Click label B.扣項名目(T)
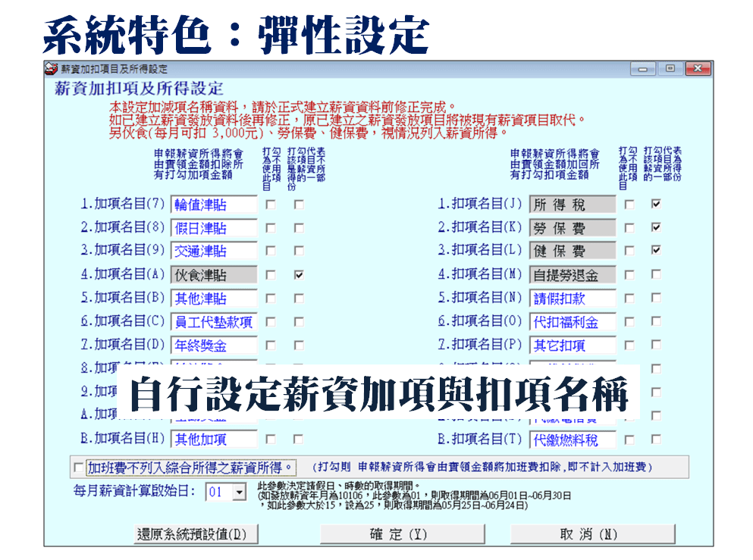 pos(480,439)
